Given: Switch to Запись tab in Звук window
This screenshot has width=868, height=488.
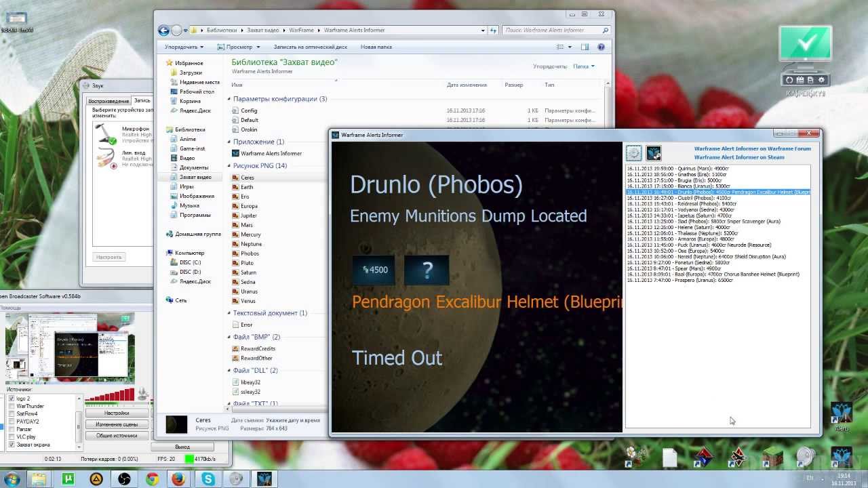Looking at the screenshot, I should 142,100.
